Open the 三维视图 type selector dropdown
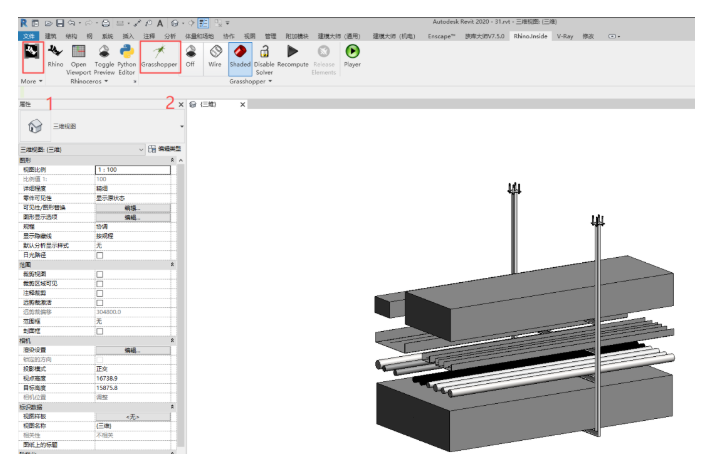This screenshot has height=475, width=715. click(x=182, y=127)
